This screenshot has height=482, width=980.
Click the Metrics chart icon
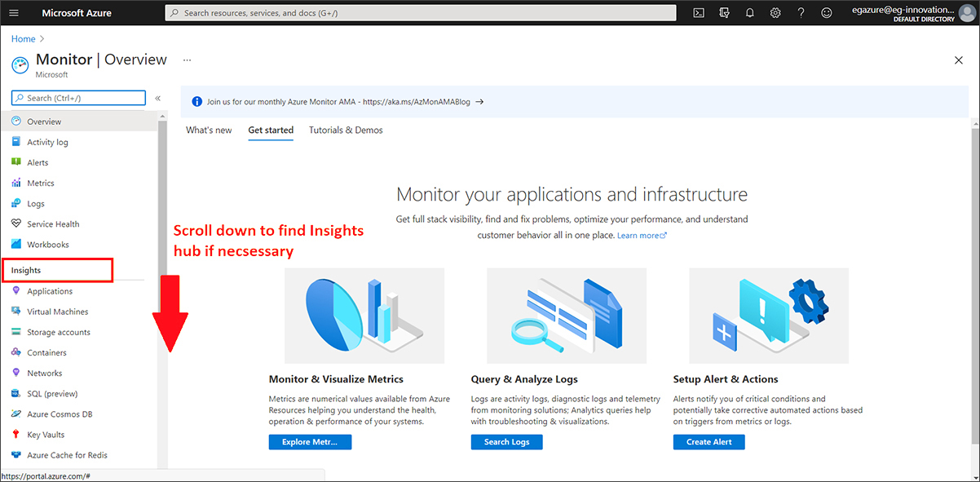pos(16,183)
